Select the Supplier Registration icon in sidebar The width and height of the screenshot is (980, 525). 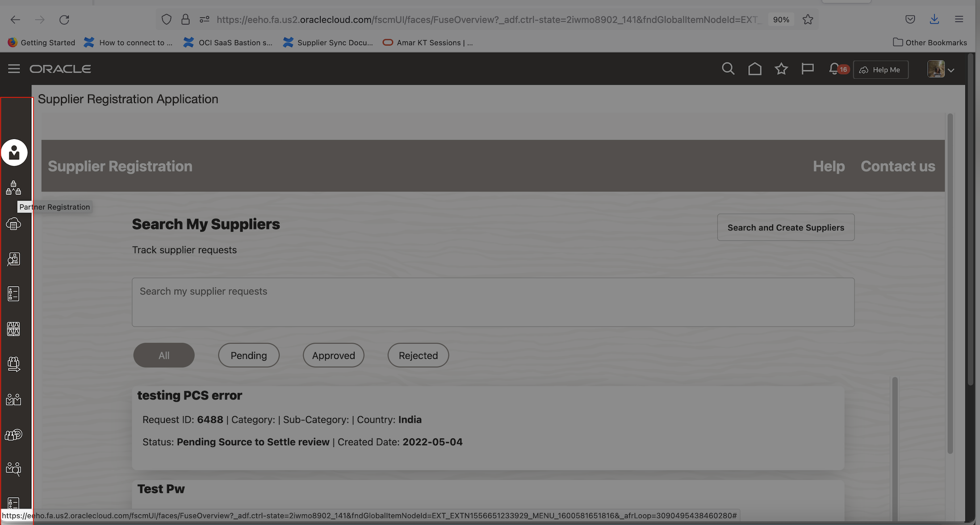pos(15,152)
